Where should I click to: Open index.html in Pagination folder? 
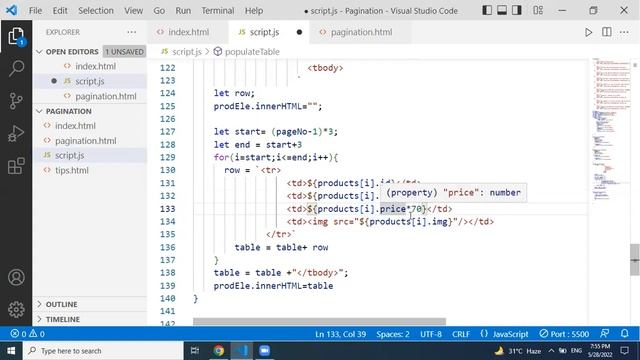coord(90,126)
